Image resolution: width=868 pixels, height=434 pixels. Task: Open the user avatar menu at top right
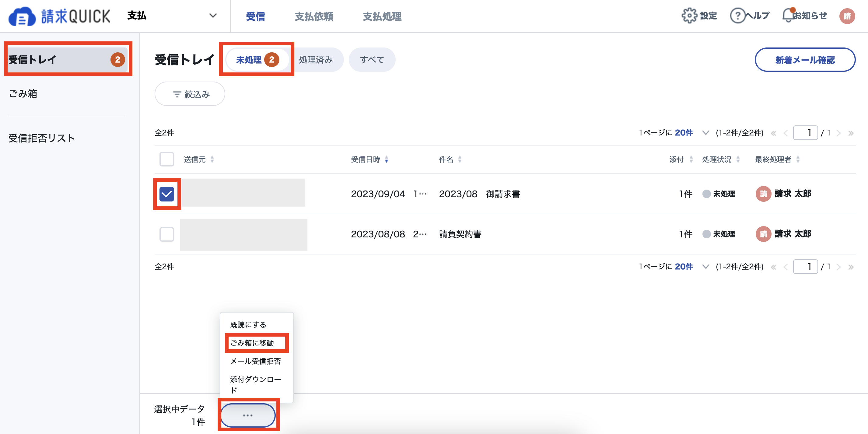847,16
